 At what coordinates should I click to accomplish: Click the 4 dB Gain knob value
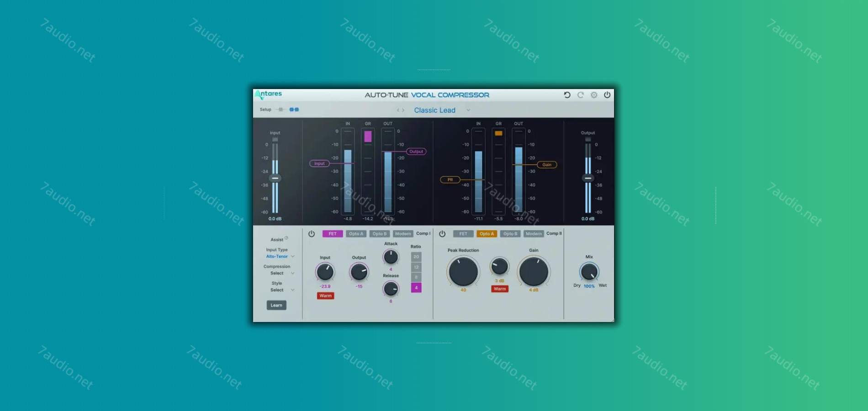534,290
